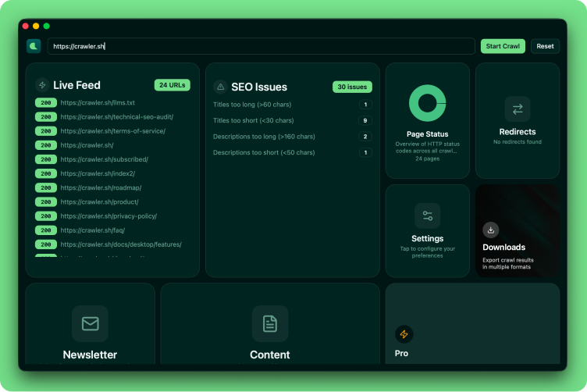Click the Downloads arrow icon
The image size is (587, 392).
coord(490,230)
